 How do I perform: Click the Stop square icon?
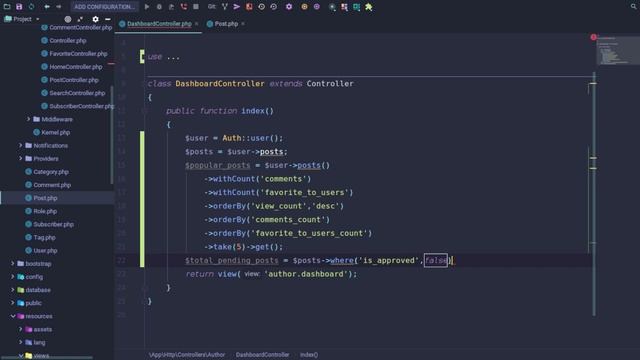(x=196, y=7)
